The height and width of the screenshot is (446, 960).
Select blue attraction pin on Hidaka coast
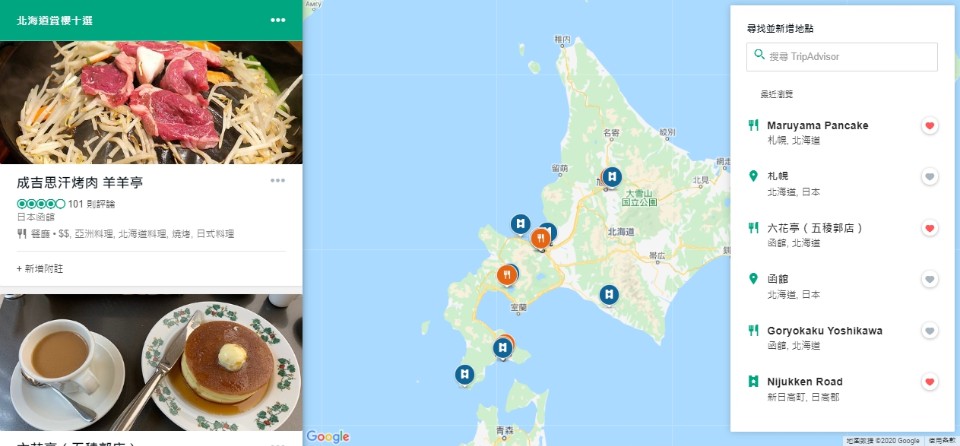[x=609, y=295]
